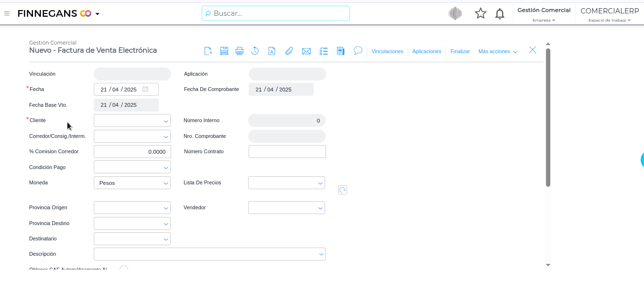The image size is (644, 295).
Task: Open the hamburger menu next to Finnegans
Action: point(7,13)
